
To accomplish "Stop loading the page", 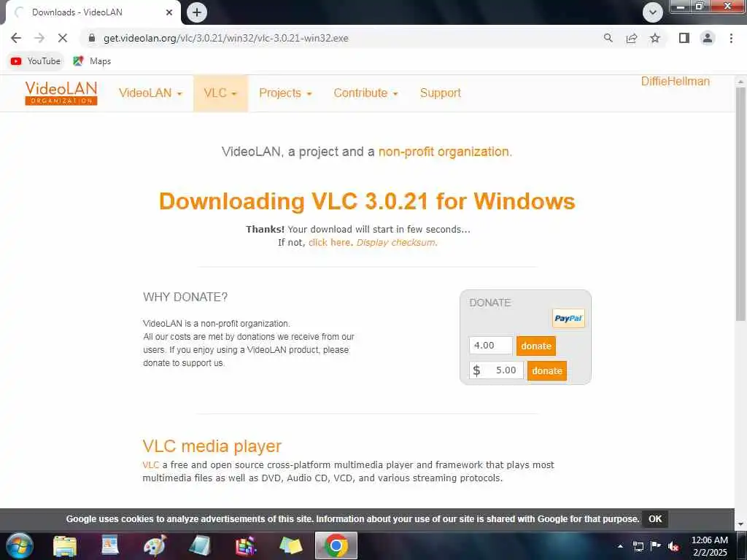I will tap(63, 38).
